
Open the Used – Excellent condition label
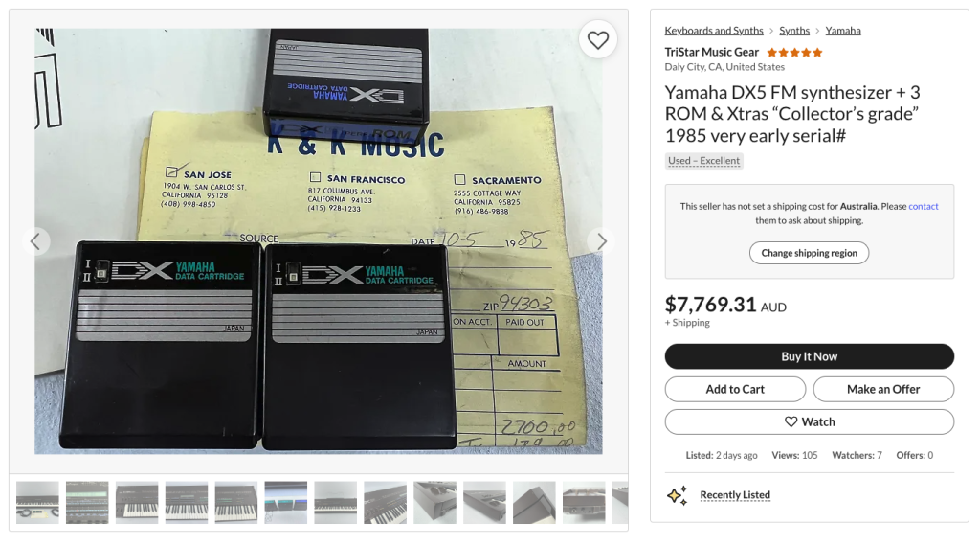[x=703, y=161]
